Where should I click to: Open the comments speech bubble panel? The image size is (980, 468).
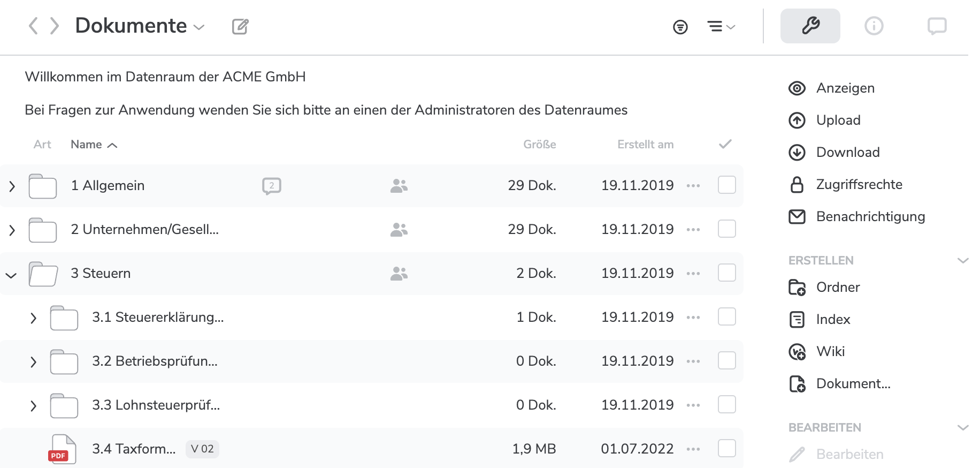(x=937, y=26)
